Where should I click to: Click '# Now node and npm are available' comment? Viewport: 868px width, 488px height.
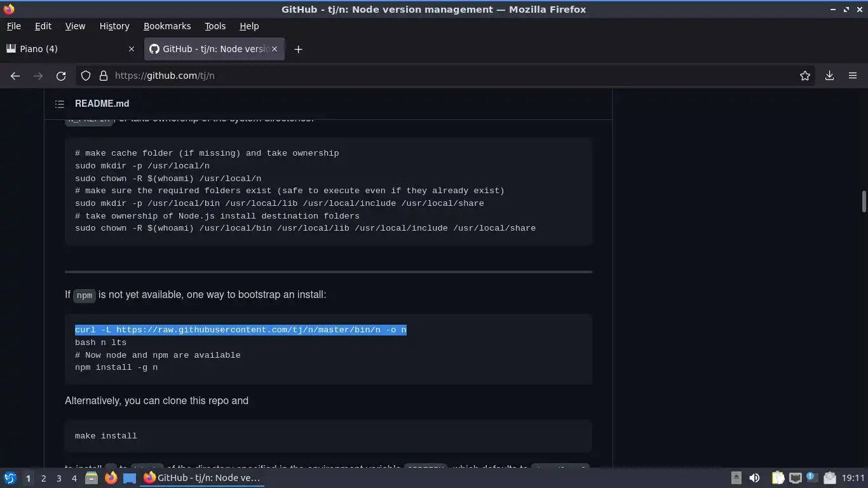tap(158, 355)
